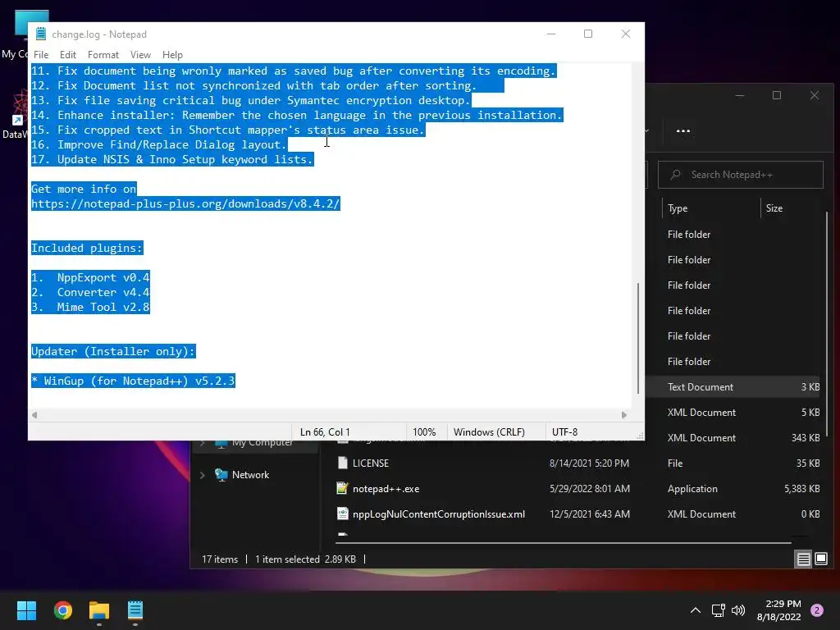Click the Notepad icon in the title bar

point(41,34)
